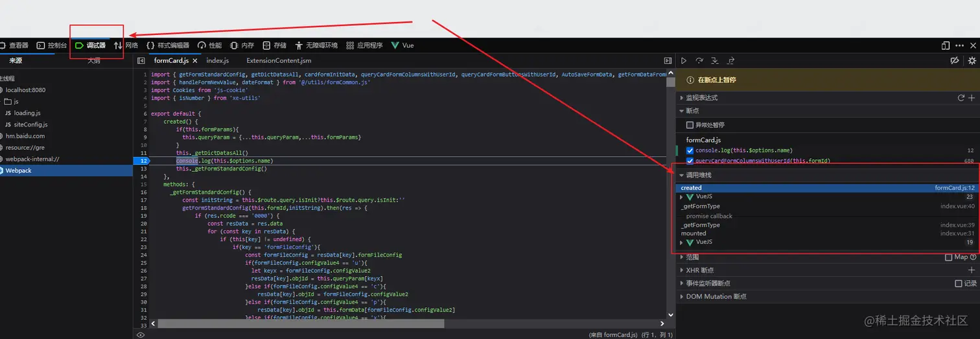980x339 pixels.
Task: Open the 性能 performance tab
Action: (x=210, y=45)
